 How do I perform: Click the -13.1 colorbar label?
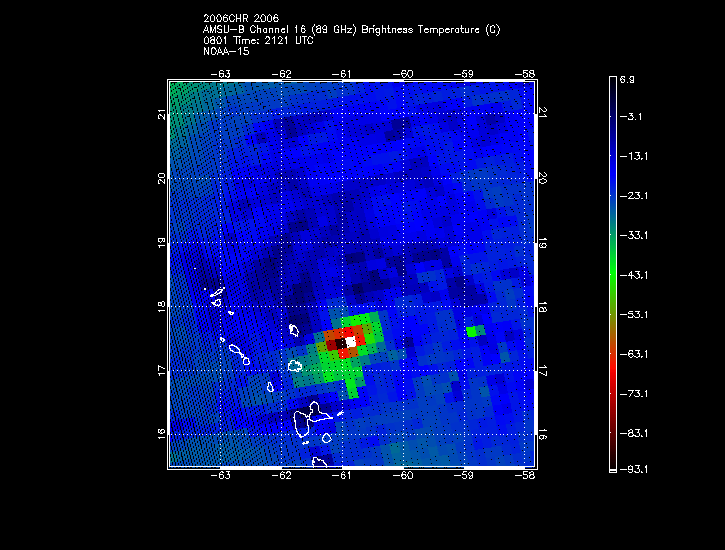(x=634, y=156)
